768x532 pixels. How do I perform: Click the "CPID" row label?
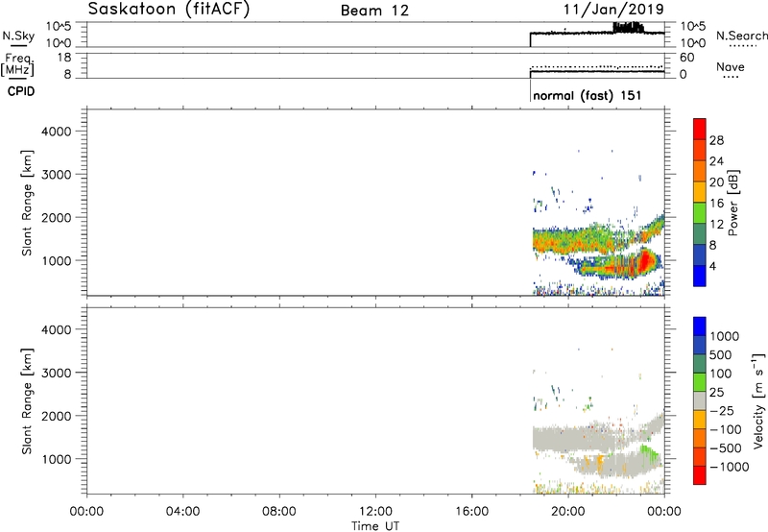[x=21, y=91]
